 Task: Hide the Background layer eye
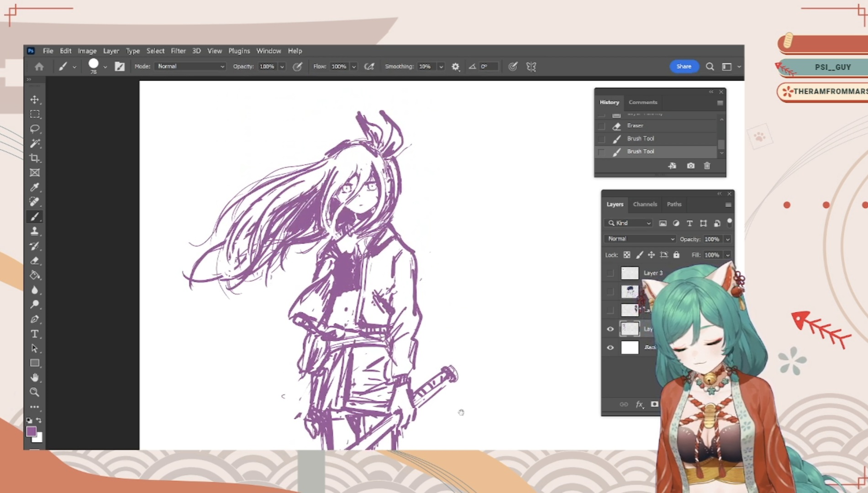(610, 347)
